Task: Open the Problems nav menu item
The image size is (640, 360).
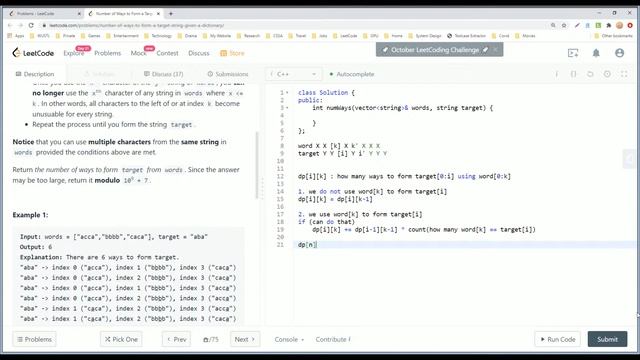Action: coord(108,53)
